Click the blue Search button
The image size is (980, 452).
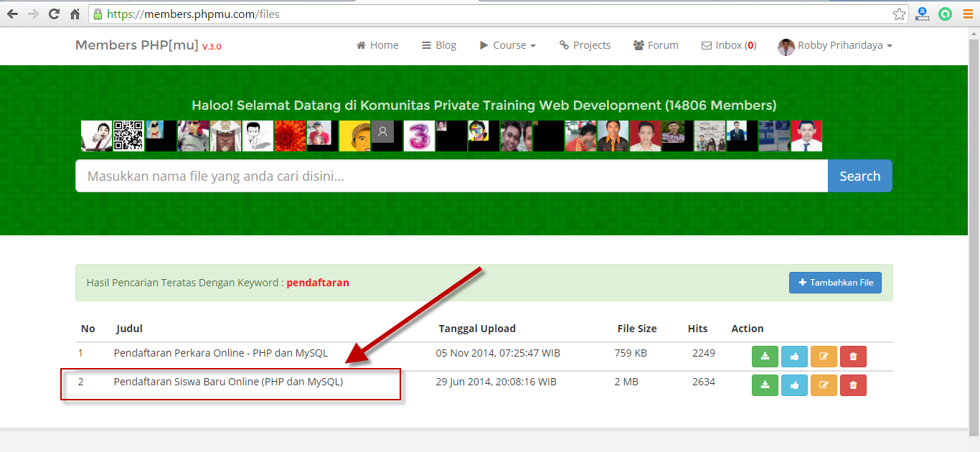[859, 176]
